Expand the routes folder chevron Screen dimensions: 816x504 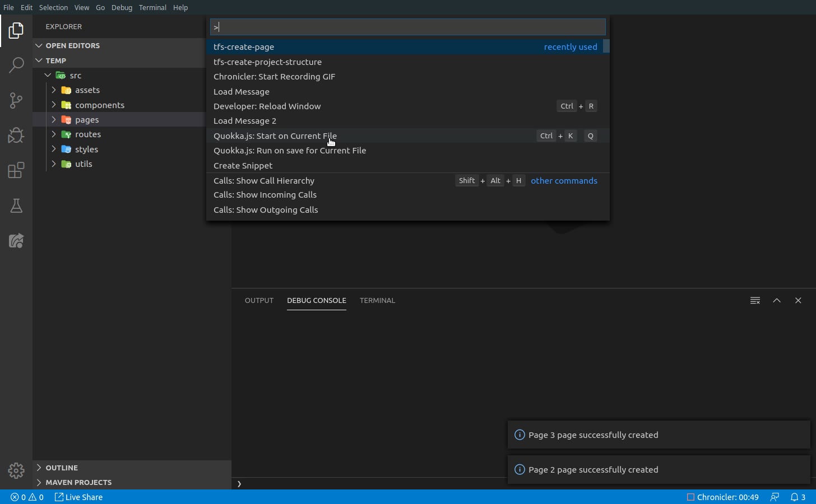pos(54,134)
